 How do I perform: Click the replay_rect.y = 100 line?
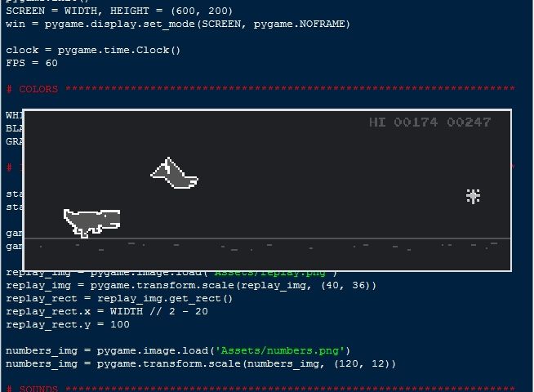67,324
